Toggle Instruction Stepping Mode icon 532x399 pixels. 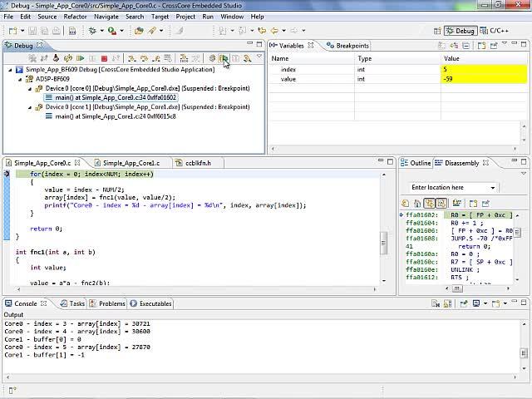(184, 58)
